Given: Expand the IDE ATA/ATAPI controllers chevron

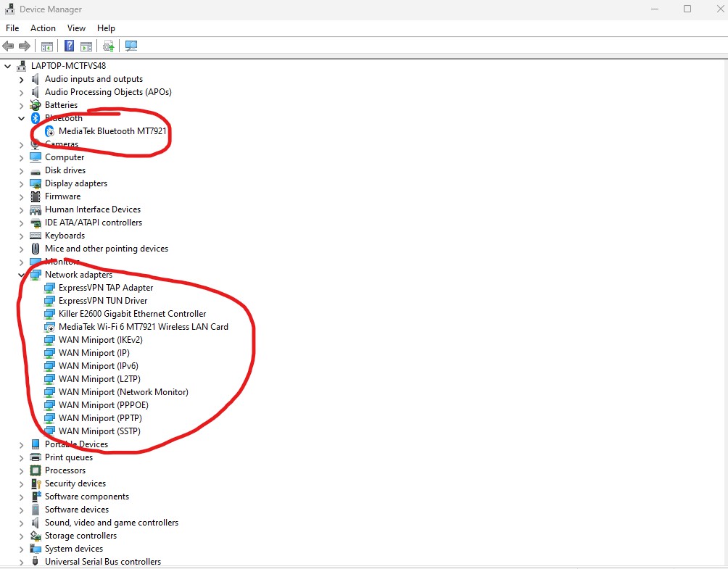Looking at the screenshot, I should tap(21, 223).
